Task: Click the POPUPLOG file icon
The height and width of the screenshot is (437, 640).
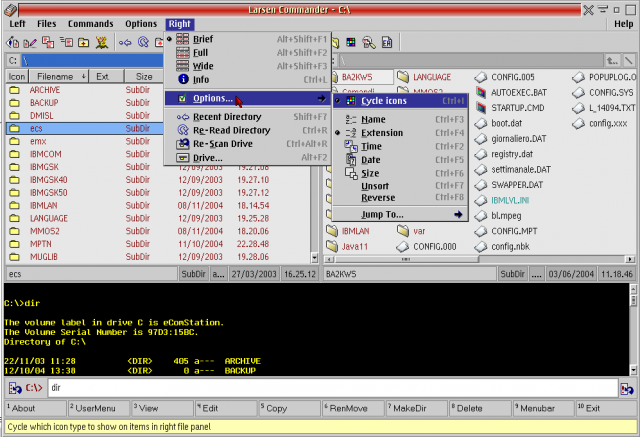Action: (579, 77)
